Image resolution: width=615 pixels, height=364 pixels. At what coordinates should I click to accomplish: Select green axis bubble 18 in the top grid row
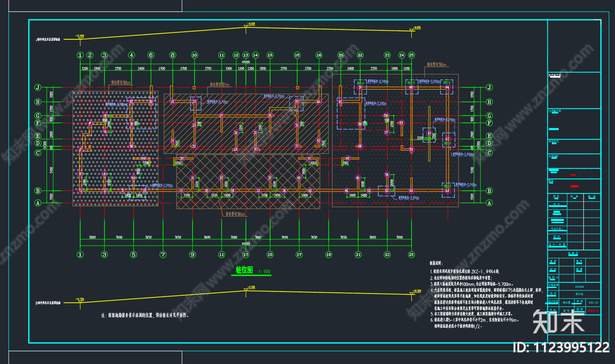(x=319, y=55)
